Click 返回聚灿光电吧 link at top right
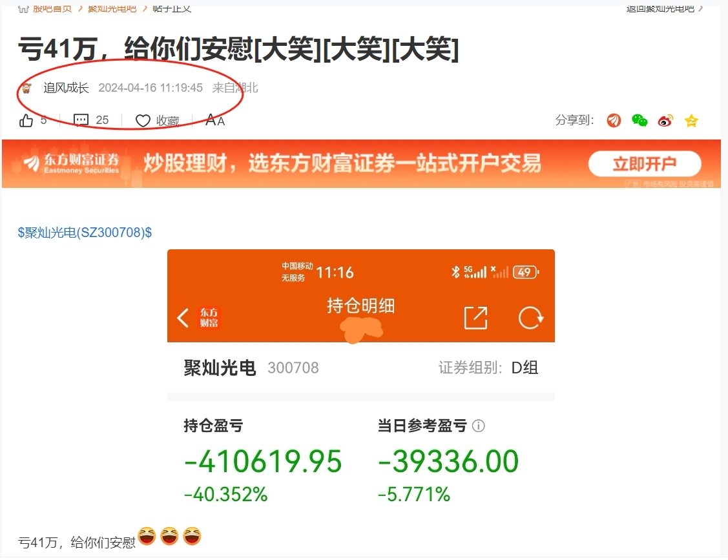Screen dimensions: 728x560 (x=665, y=8)
